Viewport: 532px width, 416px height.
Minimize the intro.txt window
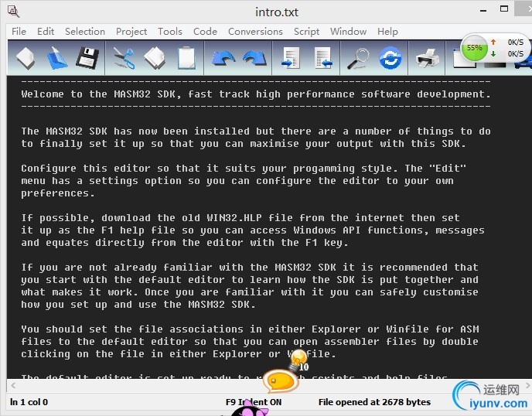pyautogui.click(x=483, y=10)
